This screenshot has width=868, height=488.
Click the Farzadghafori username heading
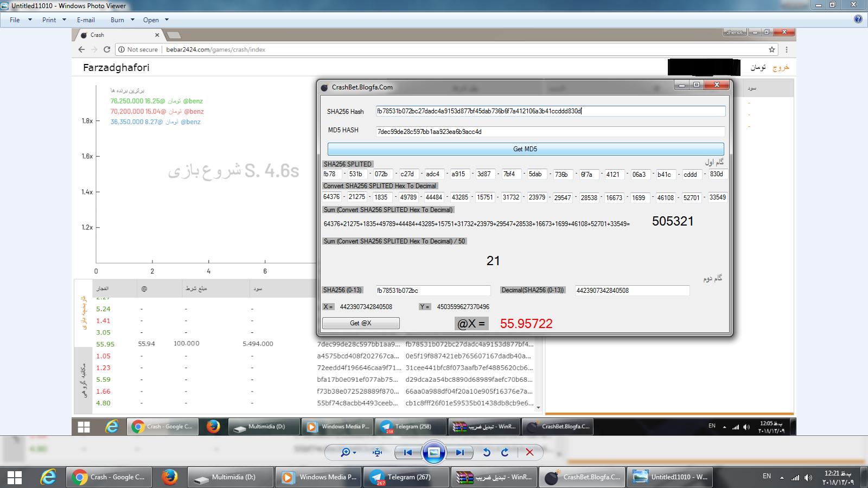(x=116, y=67)
